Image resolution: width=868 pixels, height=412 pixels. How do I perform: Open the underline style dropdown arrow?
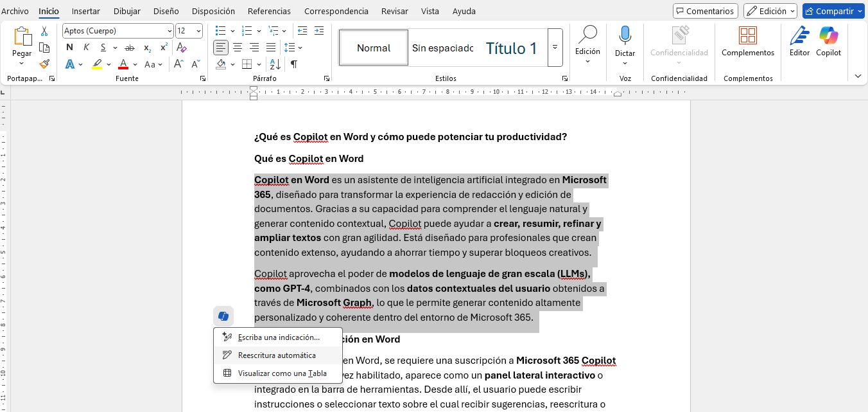click(115, 48)
